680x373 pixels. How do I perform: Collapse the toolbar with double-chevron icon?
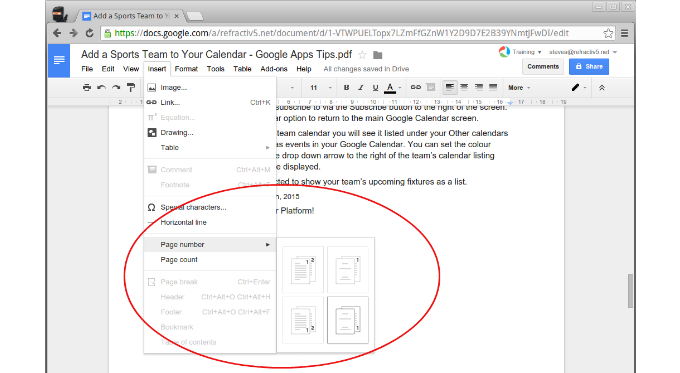click(602, 88)
